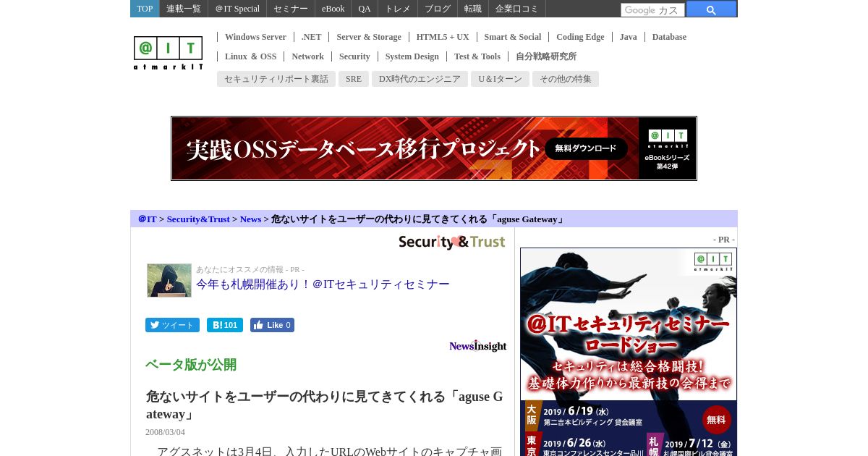This screenshot has height=456, width=868.
Task: Click 無料ダウンロード button on the banner
Action: pyautogui.click(x=586, y=148)
